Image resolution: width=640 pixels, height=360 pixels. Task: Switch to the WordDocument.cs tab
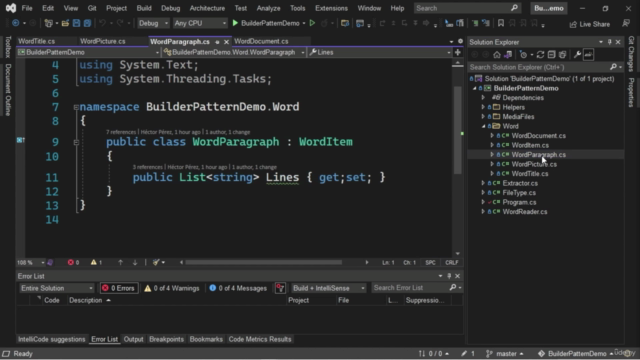(261, 41)
